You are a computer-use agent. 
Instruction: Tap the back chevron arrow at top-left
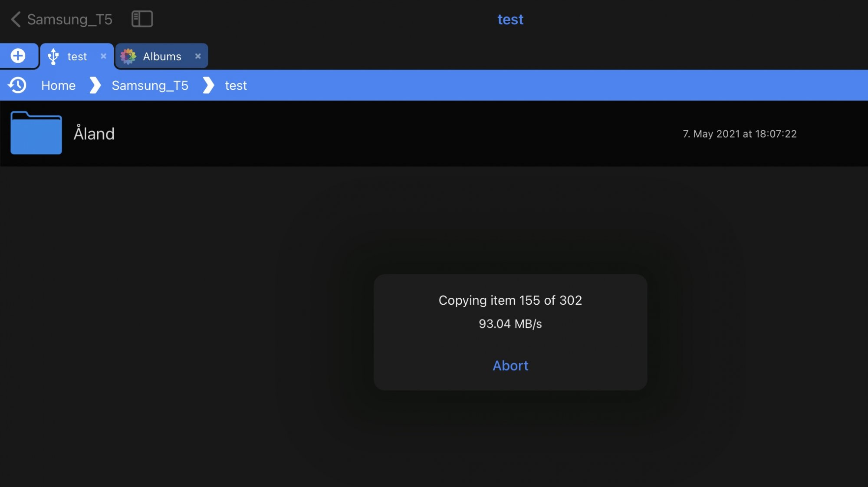click(16, 19)
